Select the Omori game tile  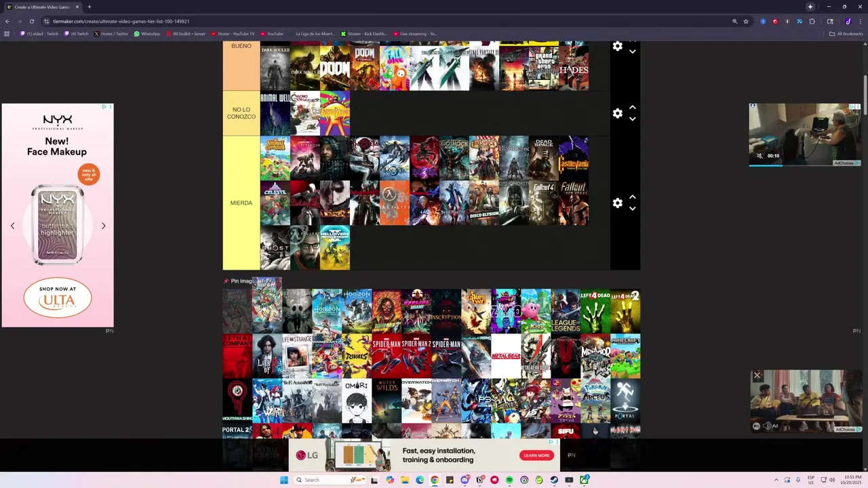point(357,401)
